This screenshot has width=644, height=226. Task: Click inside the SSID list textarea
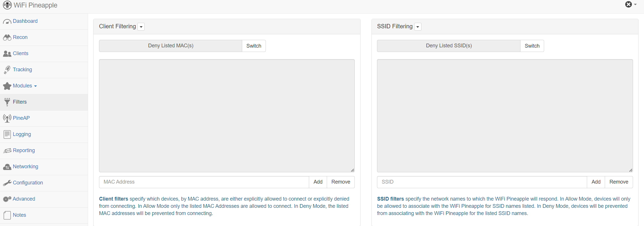click(505, 116)
